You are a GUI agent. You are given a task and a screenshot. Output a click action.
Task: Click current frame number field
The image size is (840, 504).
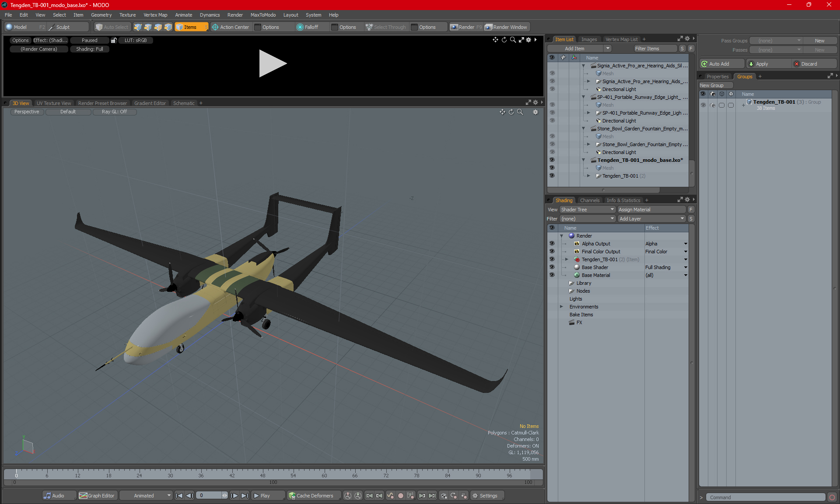coord(209,496)
